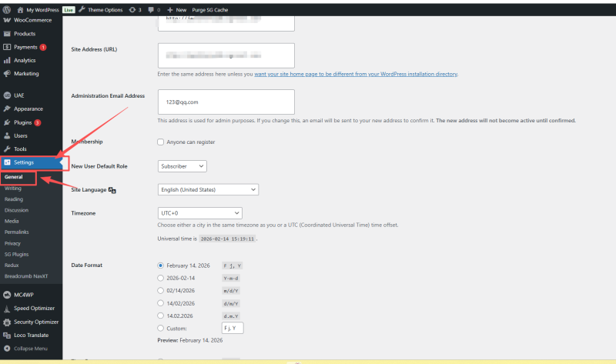This screenshot has height=364, width=616.
Task: Click the Administration Email Address field
Action: tap(226, 102)
